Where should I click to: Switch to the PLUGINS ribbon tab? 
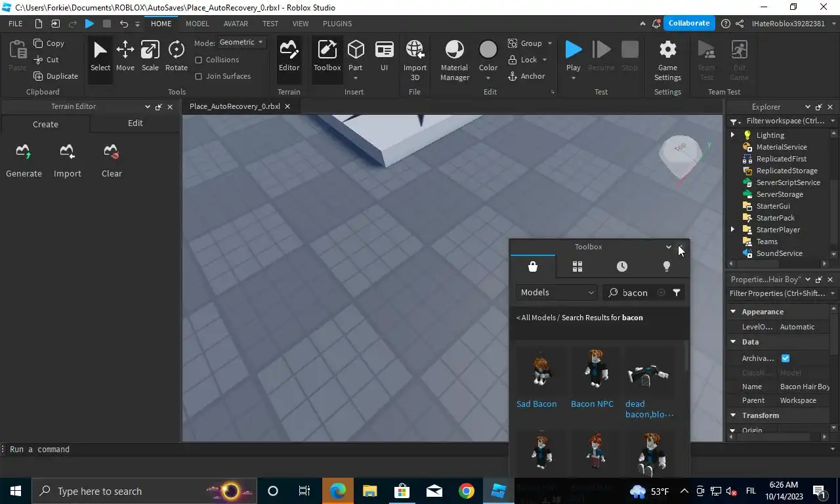(337, 24)
